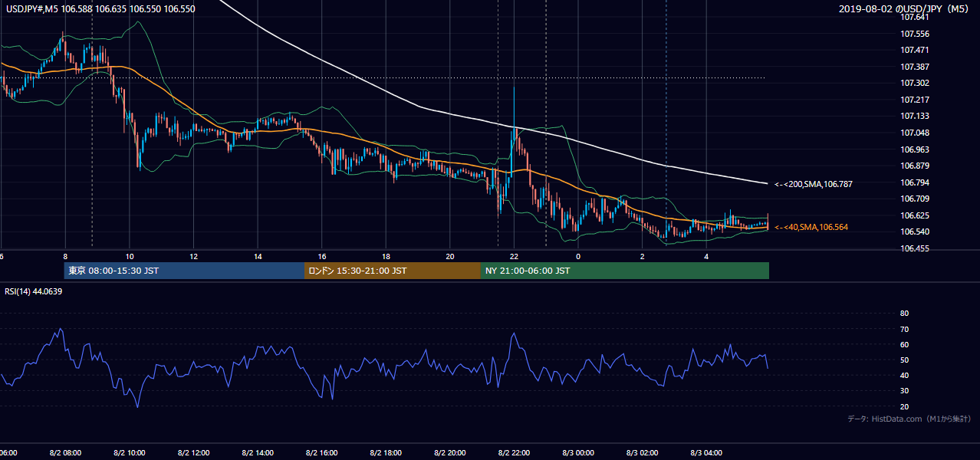980x460 pixels.
Task: Click price axis label 107.387
Action: [915, 67]
